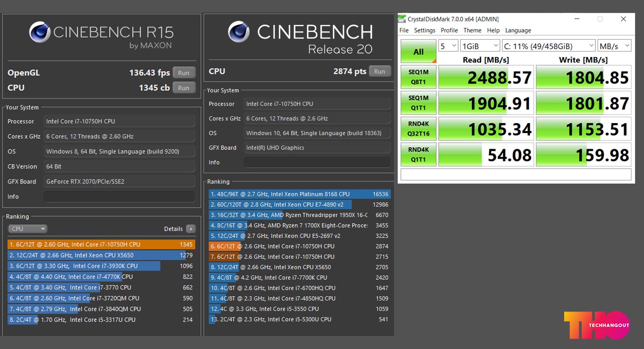Click the 159.98 random write result
The height and width of the screenshot is (349, 644).
pyautogui.click(x=583, y=154)
